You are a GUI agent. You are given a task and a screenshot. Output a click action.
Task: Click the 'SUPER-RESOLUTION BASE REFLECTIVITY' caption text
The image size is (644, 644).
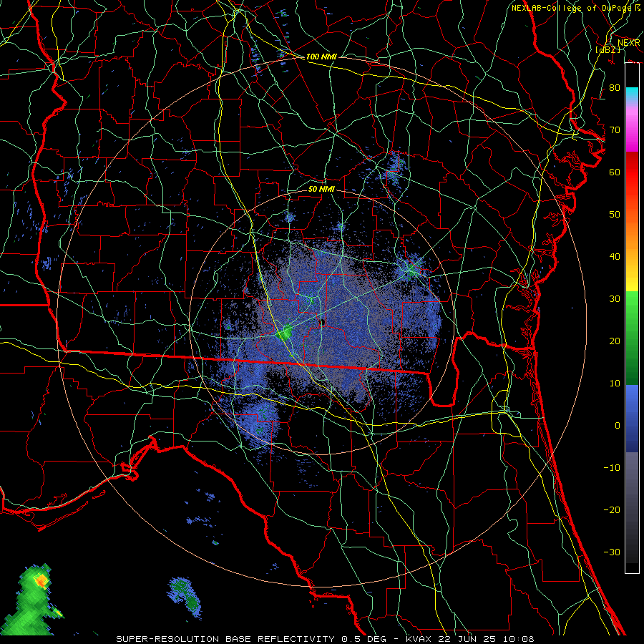pyautogui.click(x=225, y=639)
